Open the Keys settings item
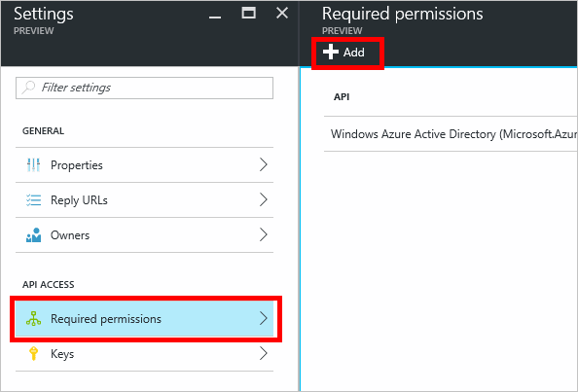Screen dimensions: 578x392 pos(144,354)
